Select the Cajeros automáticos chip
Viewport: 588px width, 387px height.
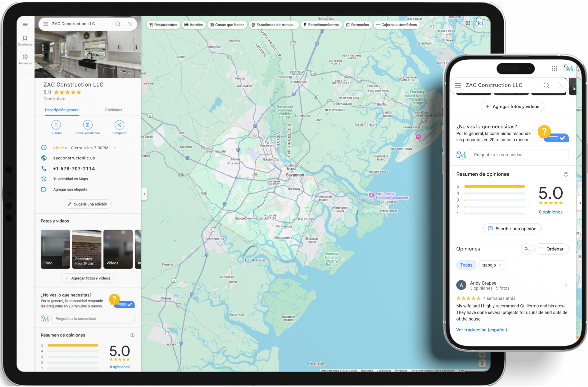(397, 25)
